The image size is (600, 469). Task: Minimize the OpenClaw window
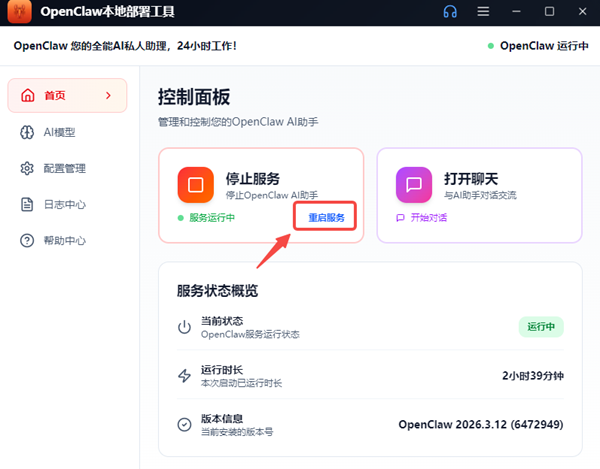(x=516, y=11)
